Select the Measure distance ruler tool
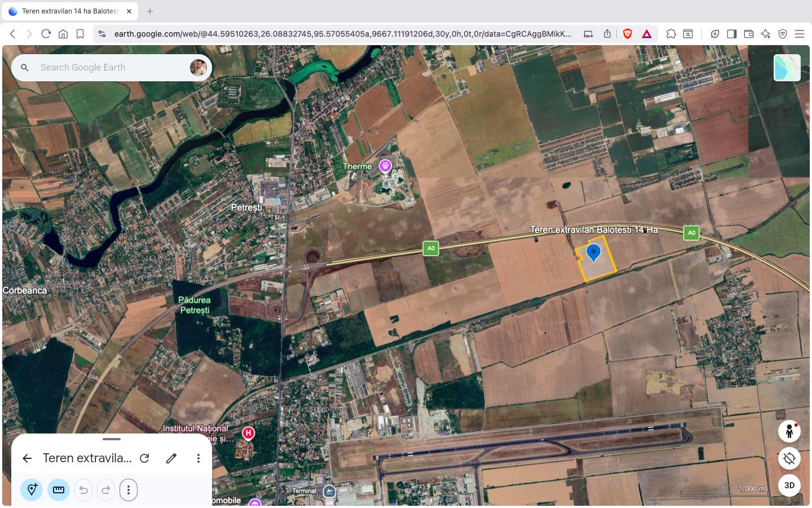This screenshot has width=812, height=508. pyautogui.click(x=59, y=490)
